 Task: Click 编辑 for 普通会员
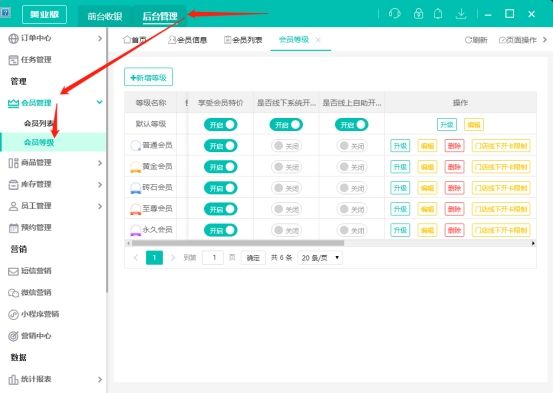point(427,146)
